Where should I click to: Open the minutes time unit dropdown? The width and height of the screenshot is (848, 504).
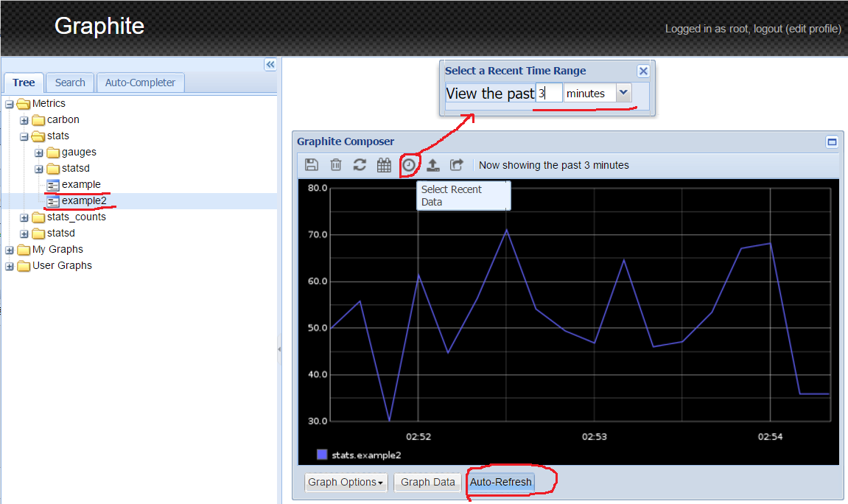pyautogui.click(x=623, y=92)
